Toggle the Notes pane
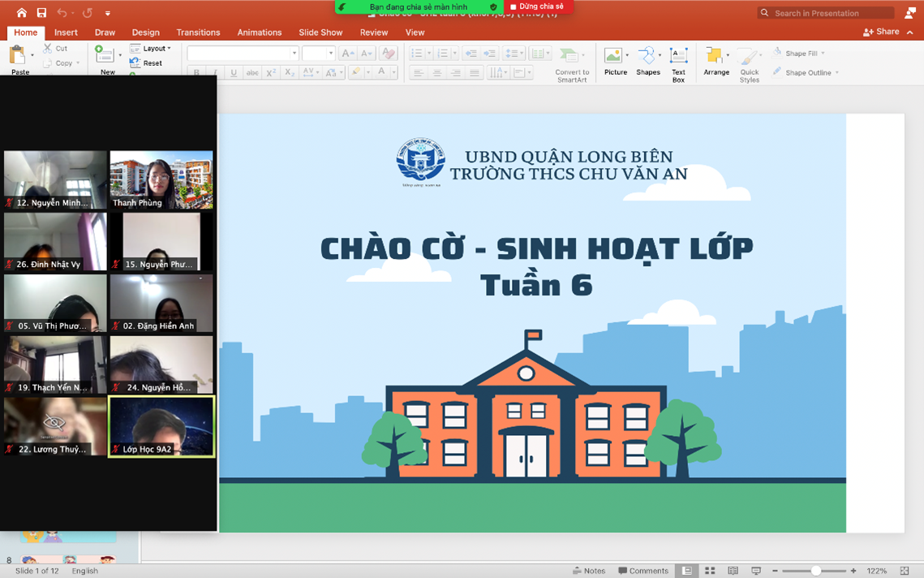The image size is (924, 578). click(589, 571)
